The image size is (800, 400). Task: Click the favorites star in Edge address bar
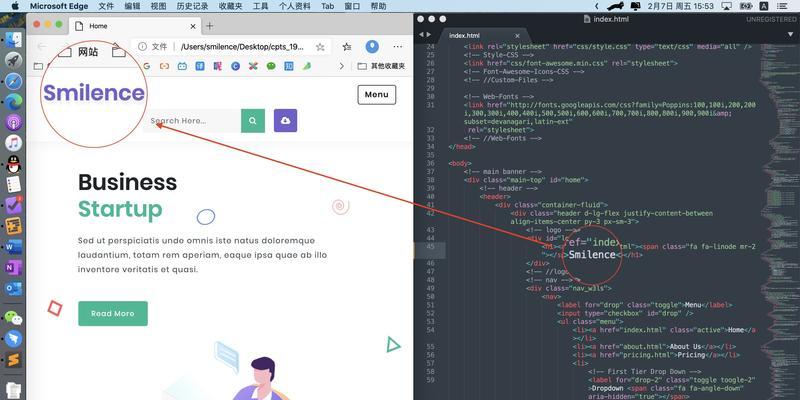coord(320,47)
